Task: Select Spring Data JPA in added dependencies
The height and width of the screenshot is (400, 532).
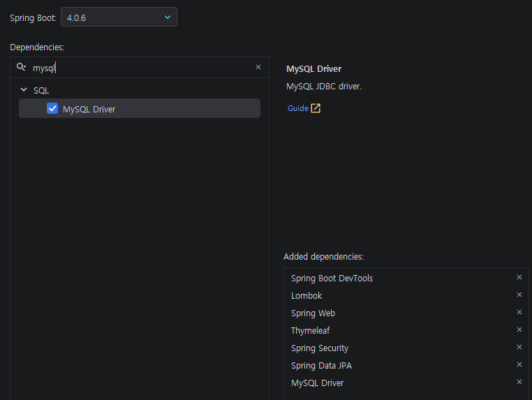Action: (321, 366)
